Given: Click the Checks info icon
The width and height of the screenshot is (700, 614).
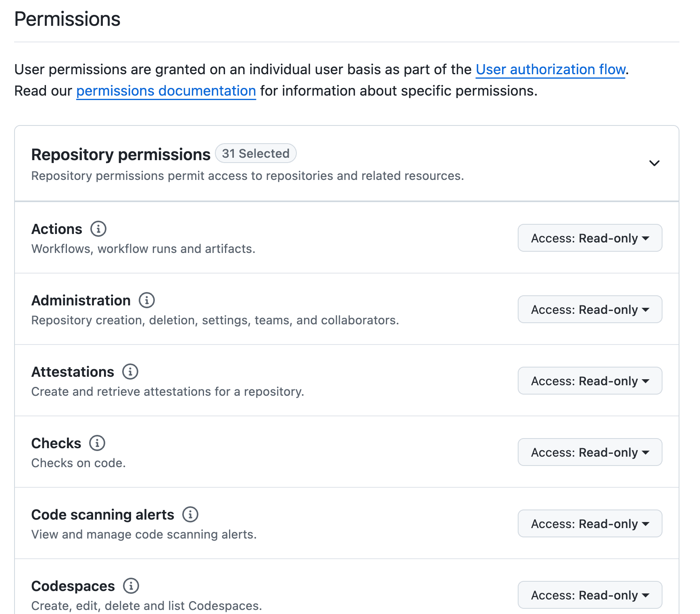Looking at the screenshot, I should 97,443.
